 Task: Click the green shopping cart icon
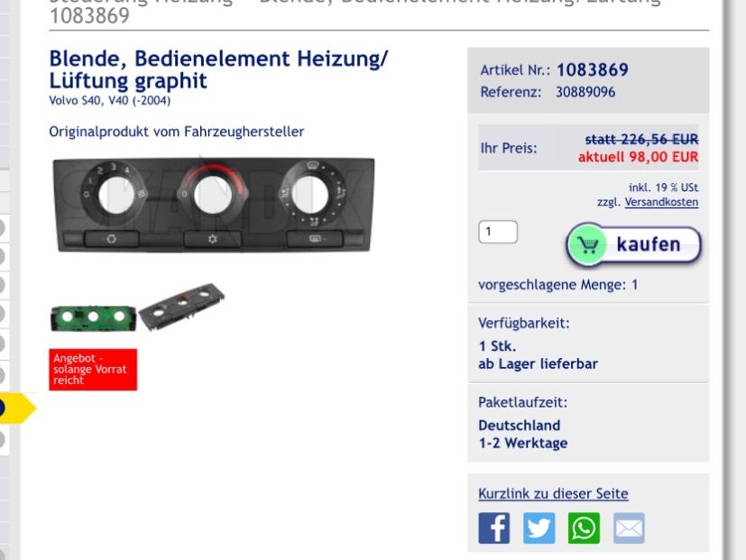587,244
